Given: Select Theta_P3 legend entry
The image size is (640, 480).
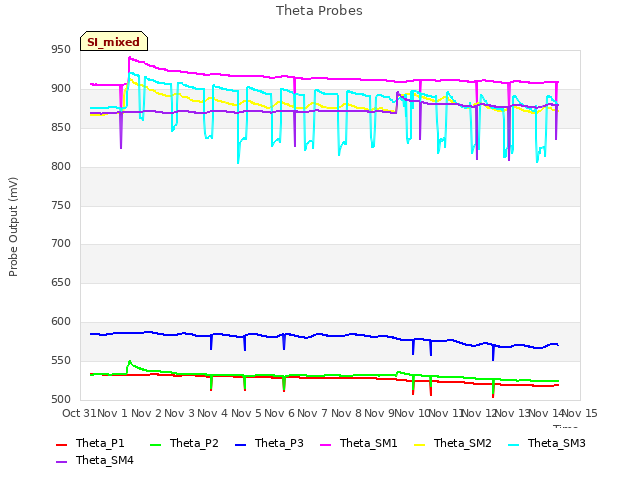Looking at the screenshot, I should point(269,443).
